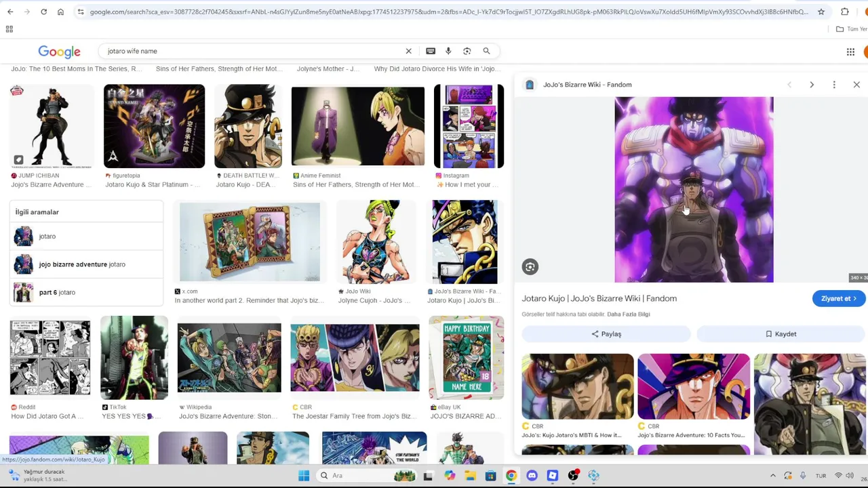
Task: Visit the Jotaro Kujo Fandom page
Action: 839,298
